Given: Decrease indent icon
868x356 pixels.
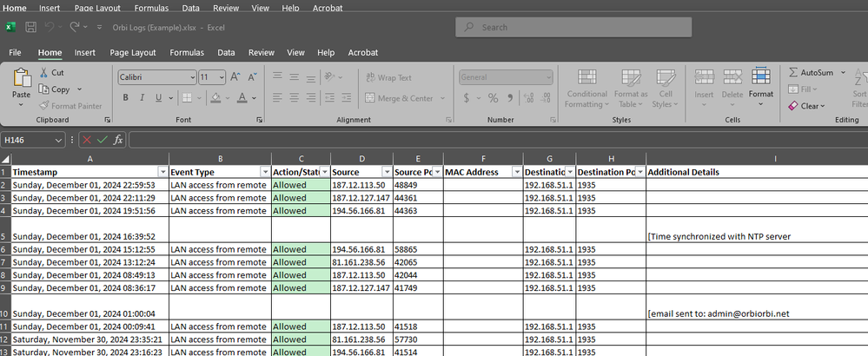Looking at the screenshot, I should [329, 98].
